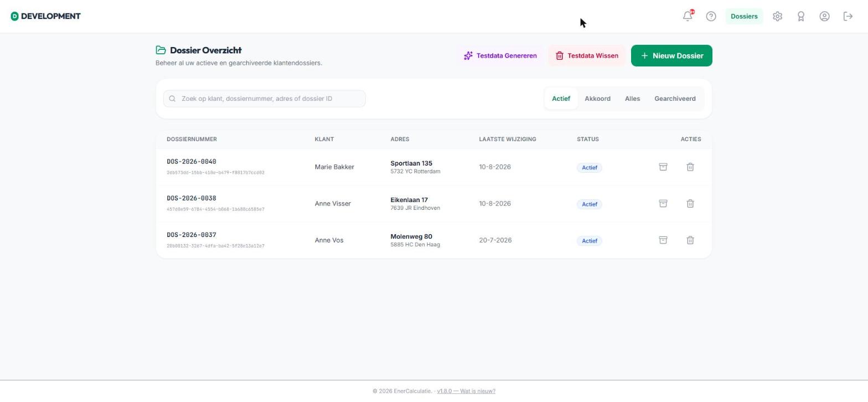This screenshot has height=402, width=868.
Task: Click the date 20-7-2026
Action: [495, 240]
